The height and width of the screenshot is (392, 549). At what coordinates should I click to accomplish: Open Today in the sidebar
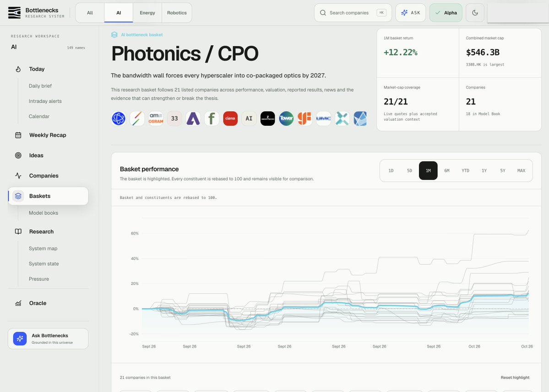(x=48, y=69)
